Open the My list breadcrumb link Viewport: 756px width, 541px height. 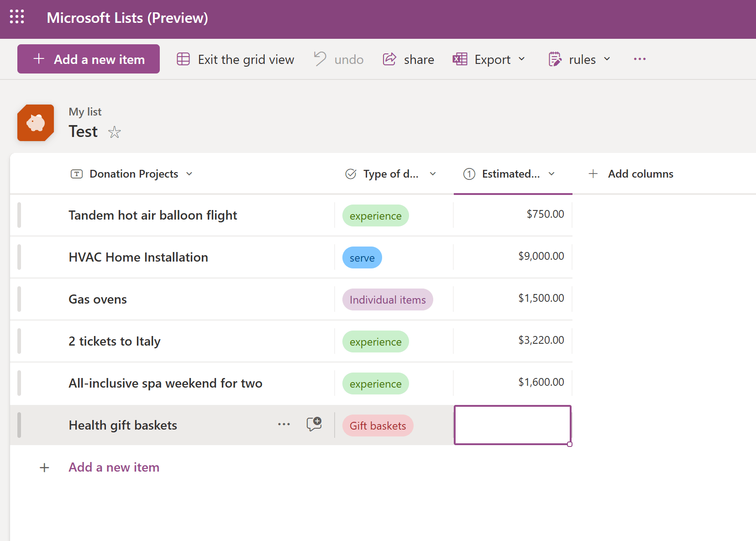[x=85, y=112]
